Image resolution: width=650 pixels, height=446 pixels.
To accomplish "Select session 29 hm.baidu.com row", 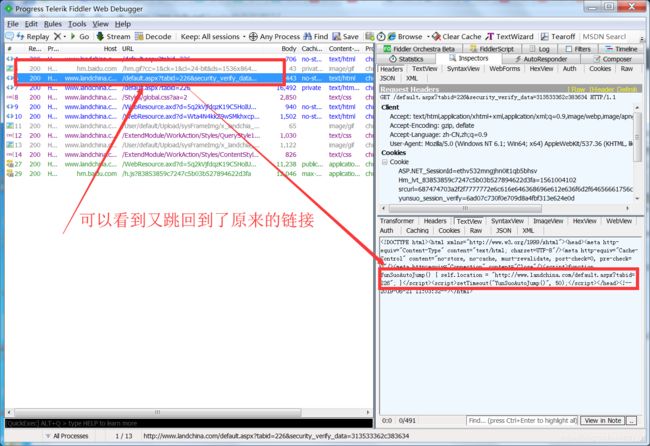I will [x=189, y=174].
